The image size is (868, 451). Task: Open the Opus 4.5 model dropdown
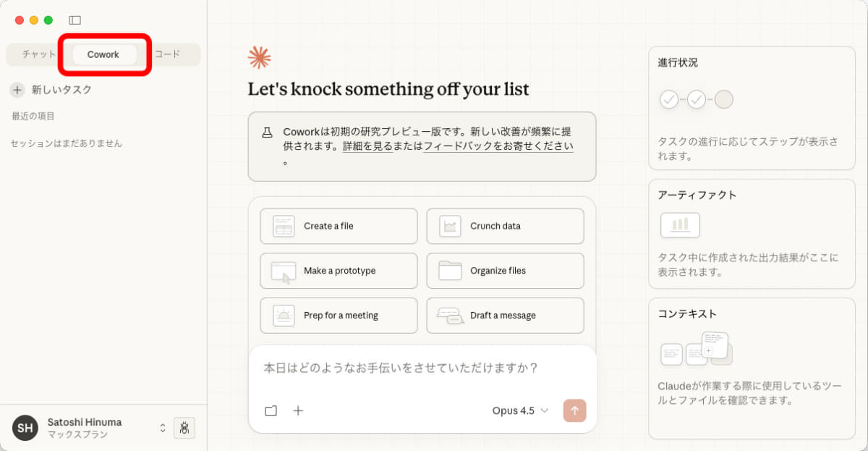[x=521, y=410]
